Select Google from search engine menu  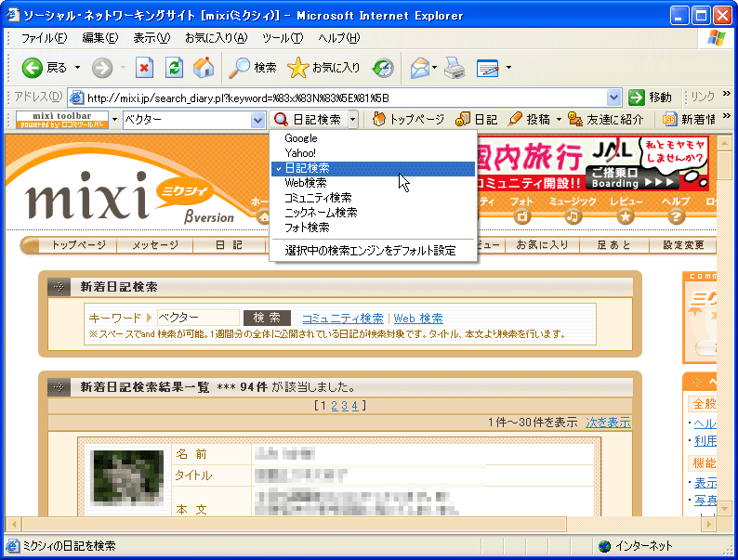374,138
